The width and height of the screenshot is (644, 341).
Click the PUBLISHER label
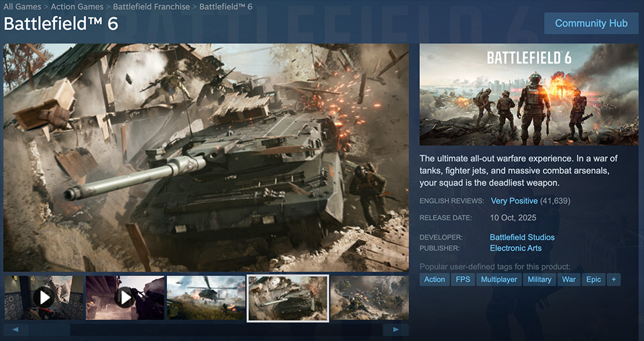(x=439, y=249)
